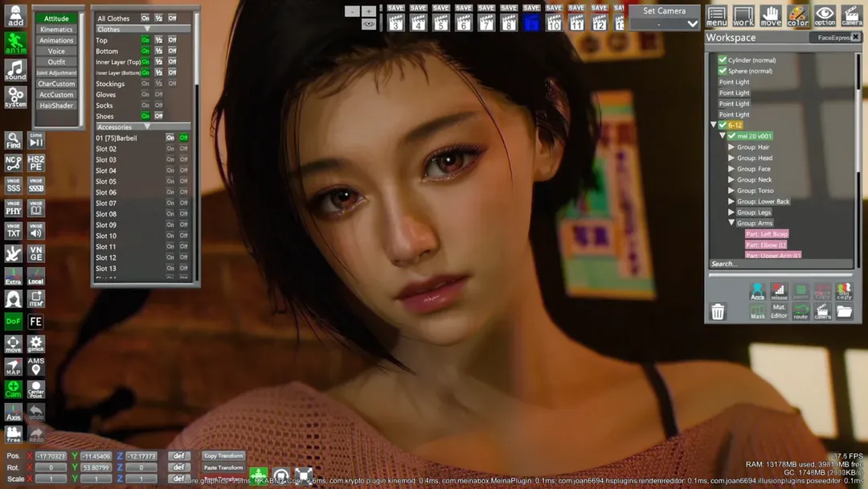The height and width of the screenshot is (489, 868).
Task: Click the Copy Transform button
Action: point(223,456)
